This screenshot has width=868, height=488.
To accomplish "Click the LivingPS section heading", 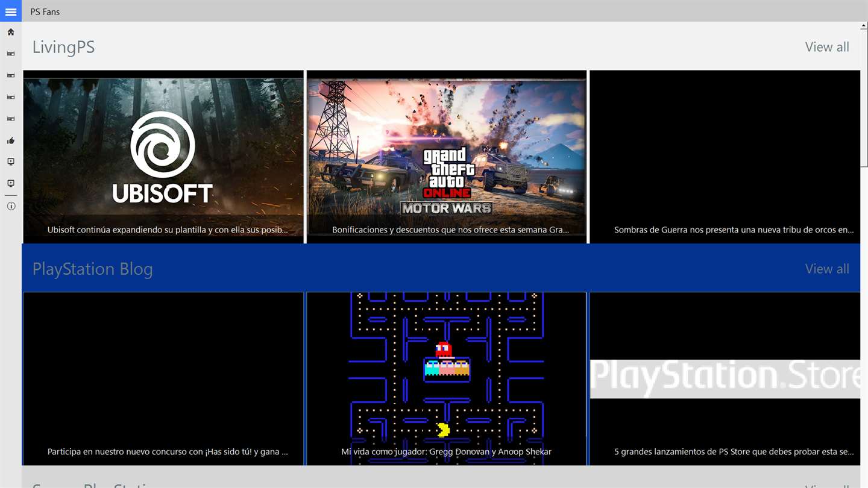I will 63,47.
